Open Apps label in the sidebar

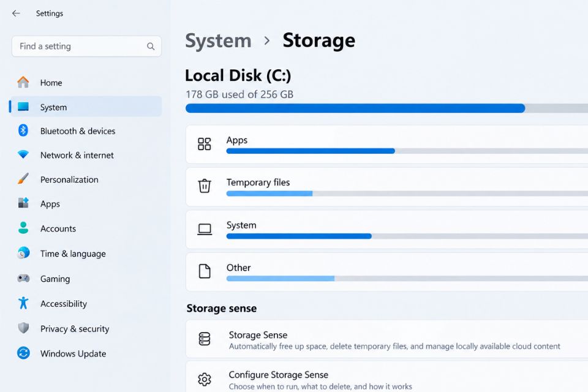click(x=50, y=204)
